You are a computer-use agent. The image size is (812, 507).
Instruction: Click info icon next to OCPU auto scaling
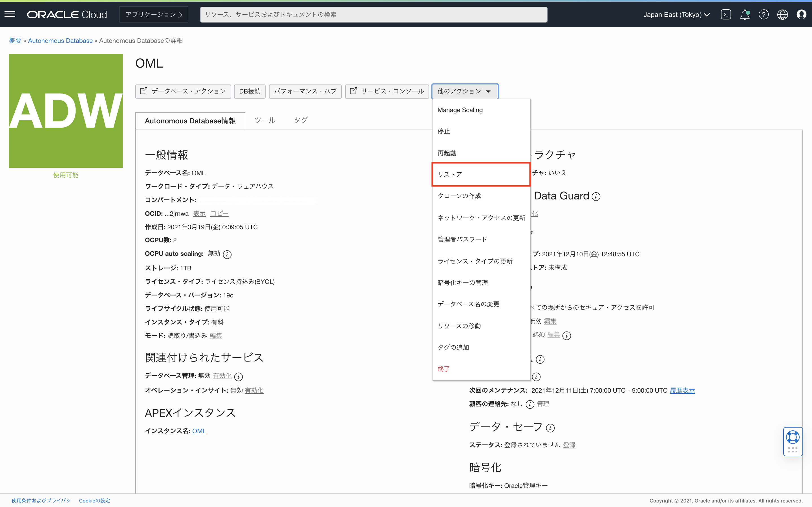[227, 255]
